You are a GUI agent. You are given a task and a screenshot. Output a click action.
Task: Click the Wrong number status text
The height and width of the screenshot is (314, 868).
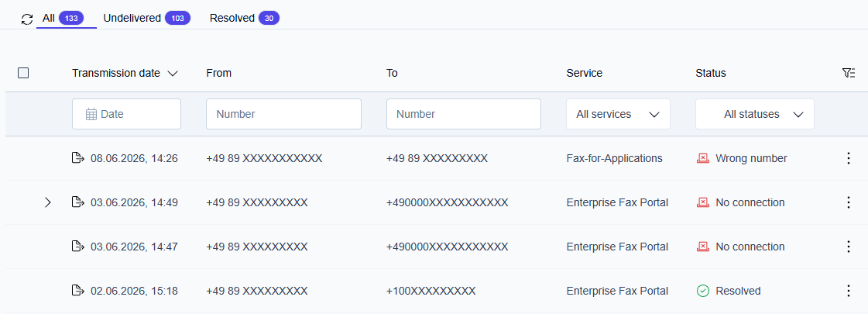click(x=751, y=158)
